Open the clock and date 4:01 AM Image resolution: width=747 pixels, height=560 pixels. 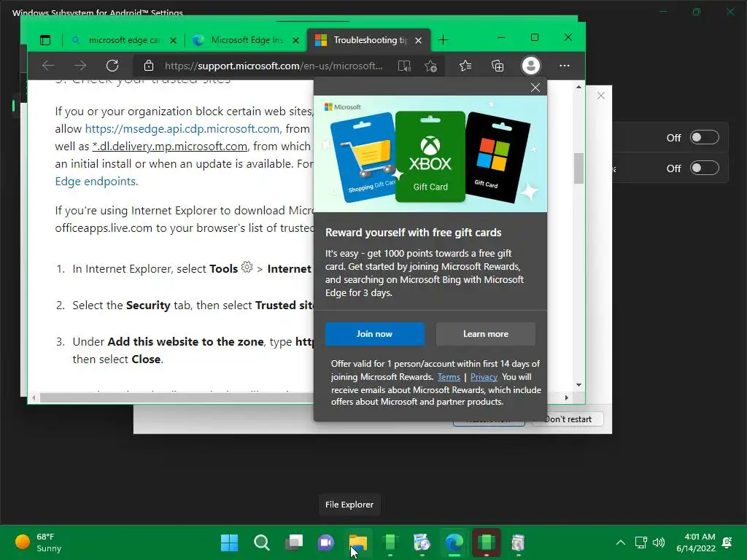click(696, 542)
